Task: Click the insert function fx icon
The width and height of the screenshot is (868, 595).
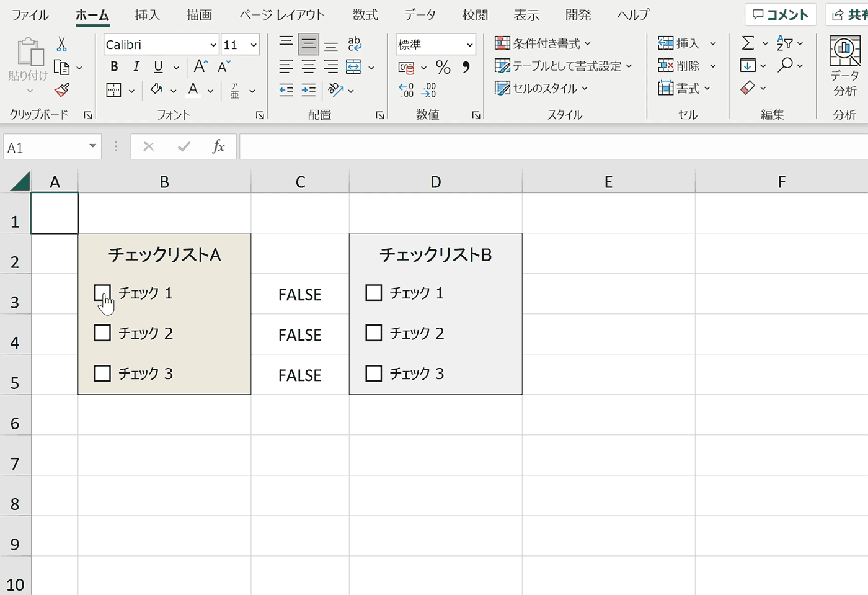Action: tap(218, 147)
